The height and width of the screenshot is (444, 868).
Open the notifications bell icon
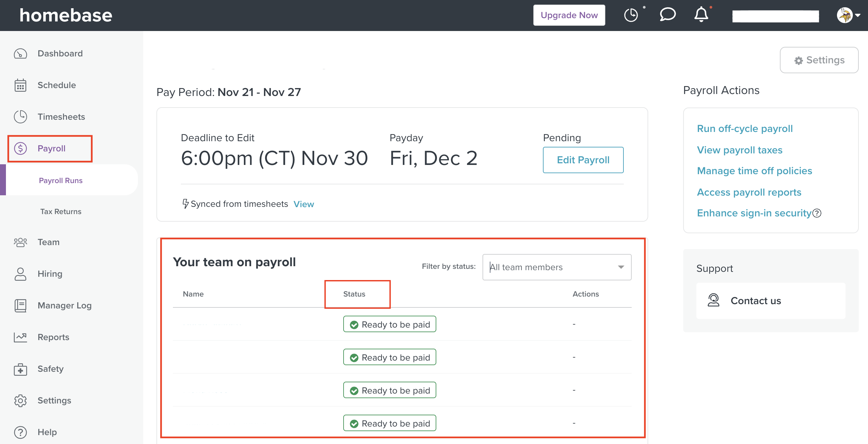tap(701, 15)
